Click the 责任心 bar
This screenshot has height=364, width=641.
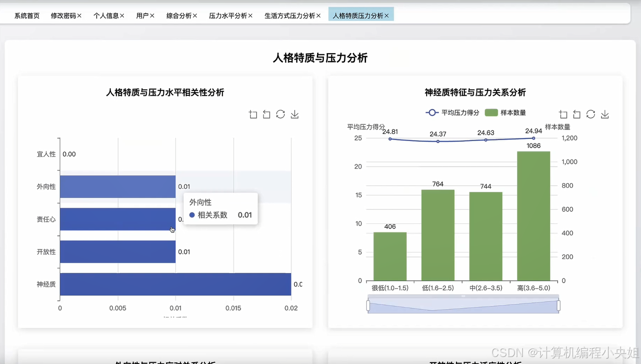[x=118, y=219]
